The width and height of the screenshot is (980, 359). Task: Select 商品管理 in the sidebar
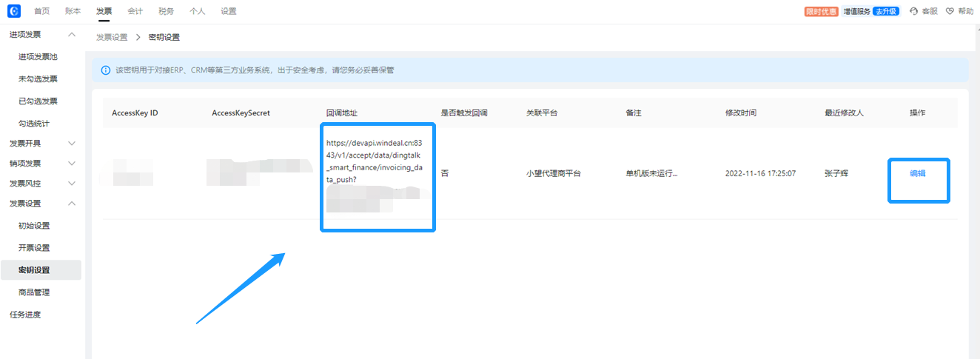click(34, 292)
